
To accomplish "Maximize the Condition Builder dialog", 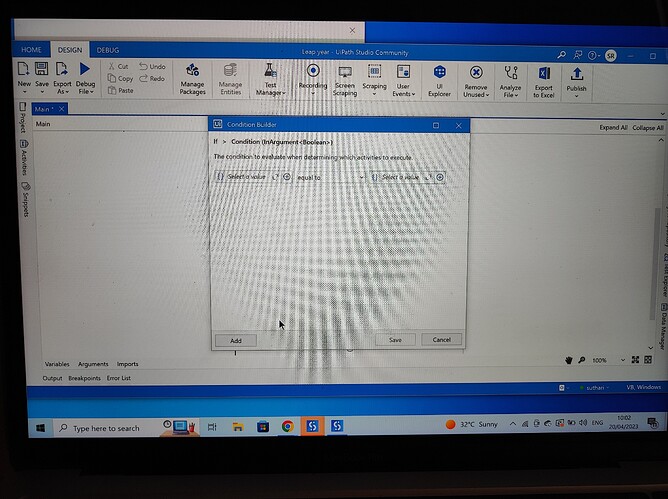I will point(436,125).
